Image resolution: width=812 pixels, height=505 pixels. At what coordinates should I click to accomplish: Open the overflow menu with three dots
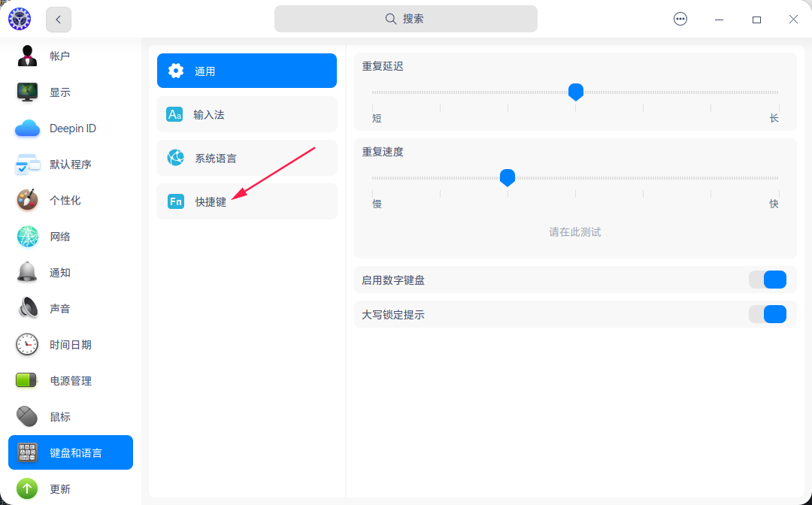pyautogui.click(x=680, y=19)
